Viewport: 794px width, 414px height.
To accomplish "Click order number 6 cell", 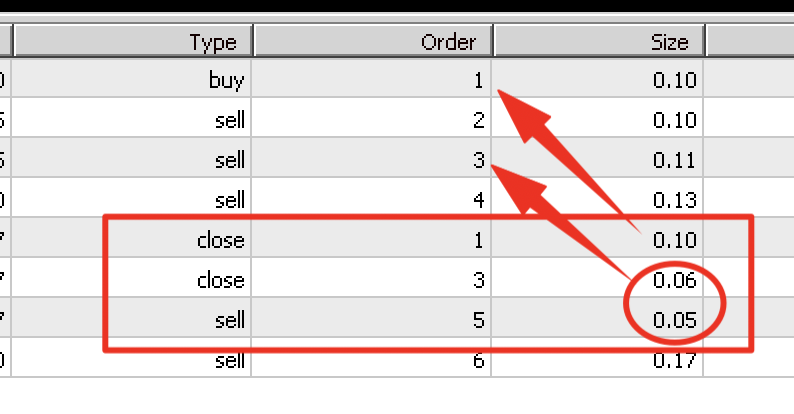I will 371,359.
